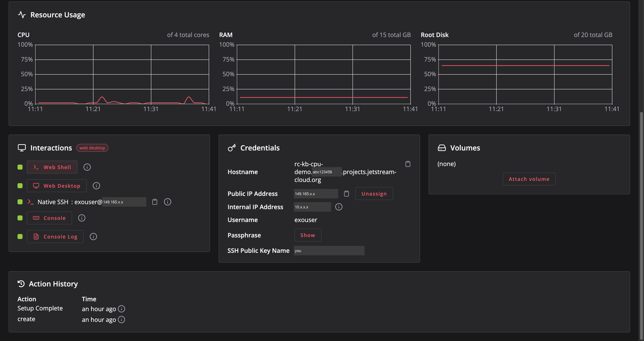Image resolution: width=644 pixels, height=341 pixels.
Task: Click the info icon beside Native SSH
Action: click(168, 202)
